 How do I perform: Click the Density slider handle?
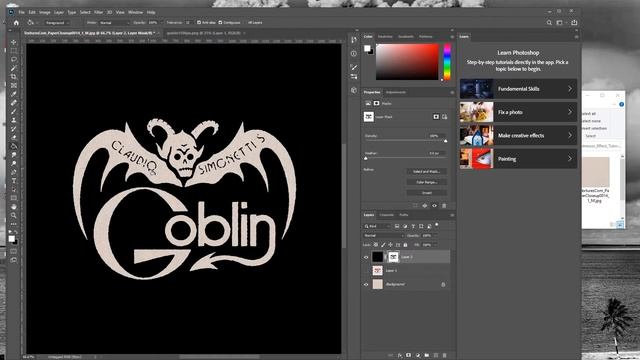(445, 141)
